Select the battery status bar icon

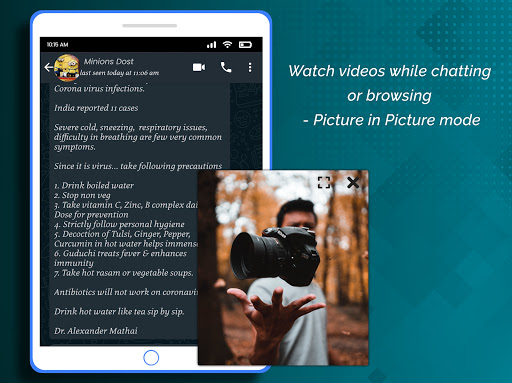pos(245,44)
